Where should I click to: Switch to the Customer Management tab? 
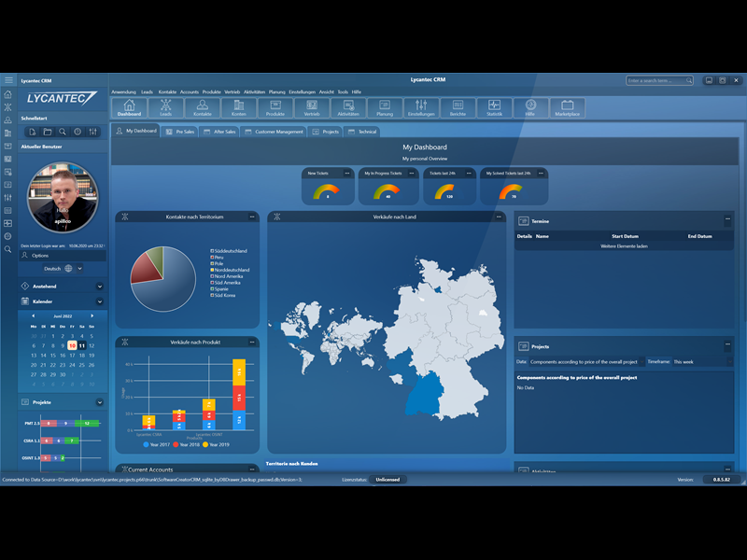pyautogui.click(x=274, y=132)
